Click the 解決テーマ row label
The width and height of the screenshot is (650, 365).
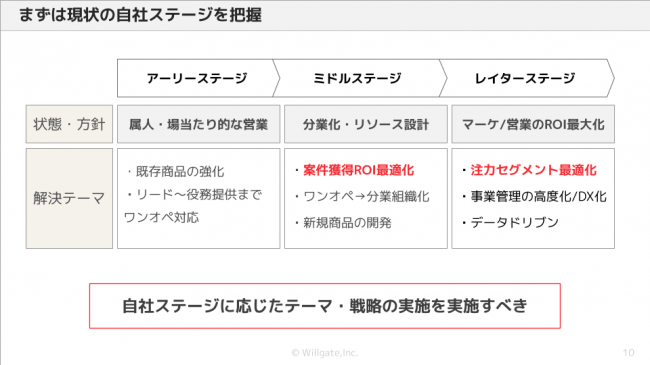coord(69,198)
